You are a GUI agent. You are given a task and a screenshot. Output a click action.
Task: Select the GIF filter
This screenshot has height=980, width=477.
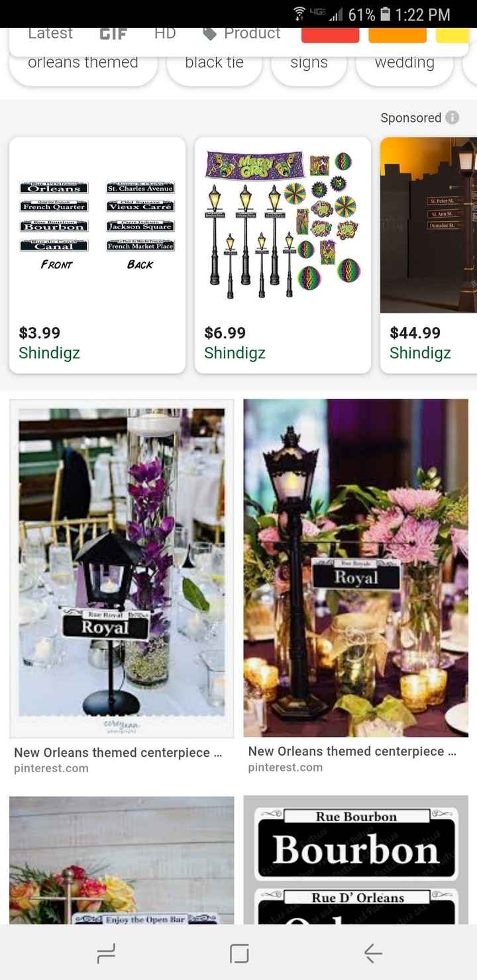[x=113, y=34]
